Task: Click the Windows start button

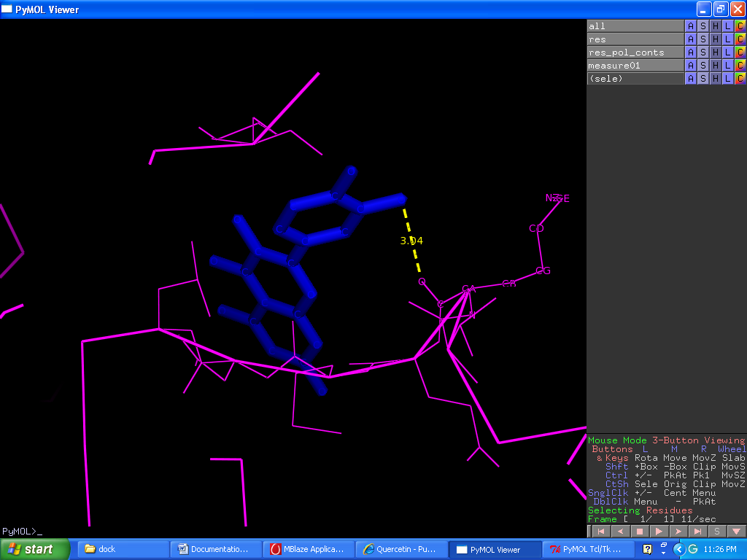Action: (x=35, y=549)
